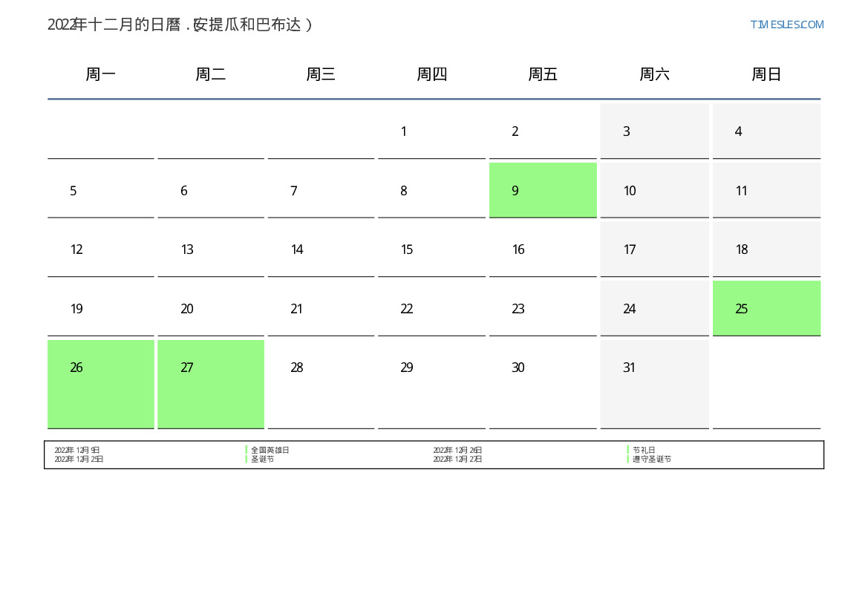
Task: Select day 31 in the last row
Action: (x=654, y=383)
